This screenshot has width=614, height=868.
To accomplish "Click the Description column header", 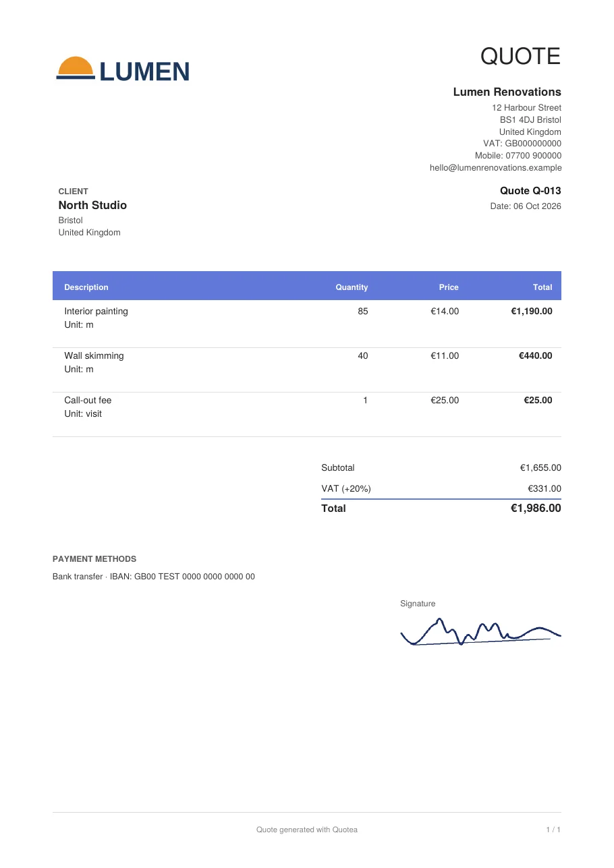I will [x=86, y=287].
